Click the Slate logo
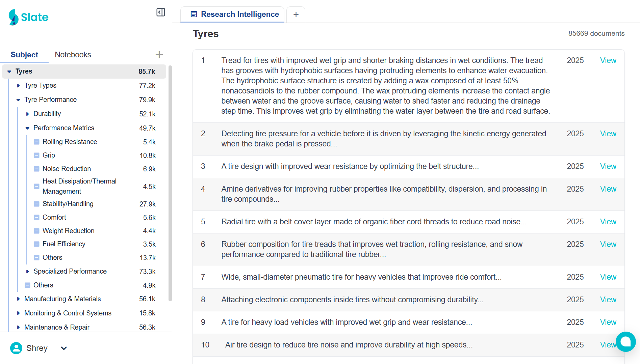 pyautogui.click(x=28, y=17)
